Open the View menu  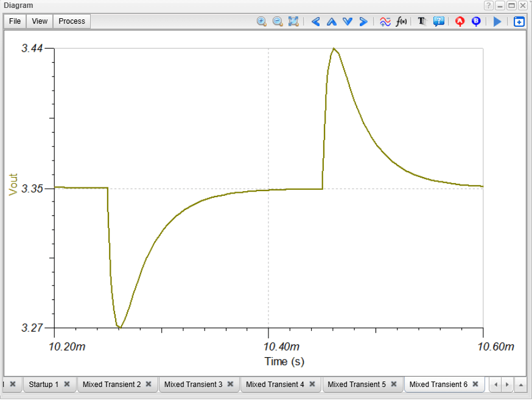point(40,21)
